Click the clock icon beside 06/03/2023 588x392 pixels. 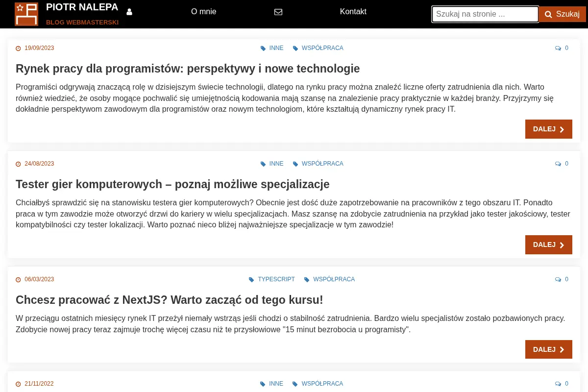click(19, 279)
